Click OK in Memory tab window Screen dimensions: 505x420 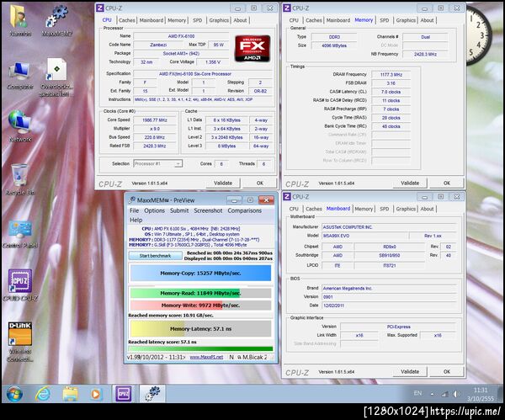[x=447, y=183]
